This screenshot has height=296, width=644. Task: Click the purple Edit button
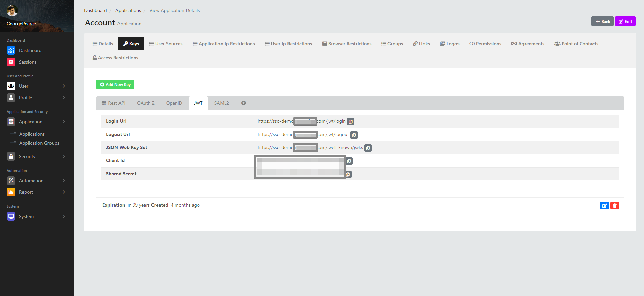tap(625, 21)
